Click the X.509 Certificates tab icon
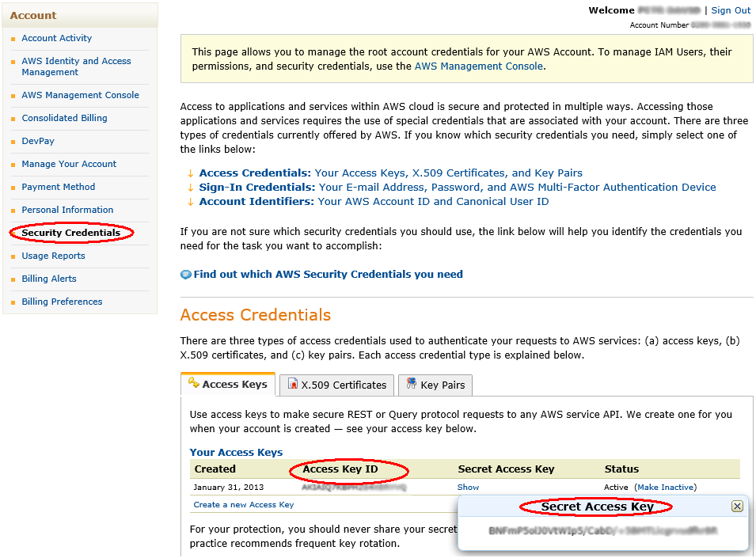The height and width of the screenshot is (558, 756). click(x=292, y=385)
